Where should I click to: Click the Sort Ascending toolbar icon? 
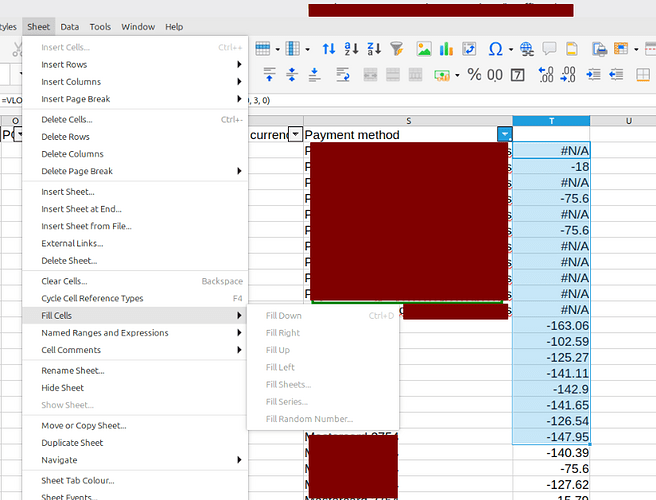pyautogui.click(x=351, y=48)
